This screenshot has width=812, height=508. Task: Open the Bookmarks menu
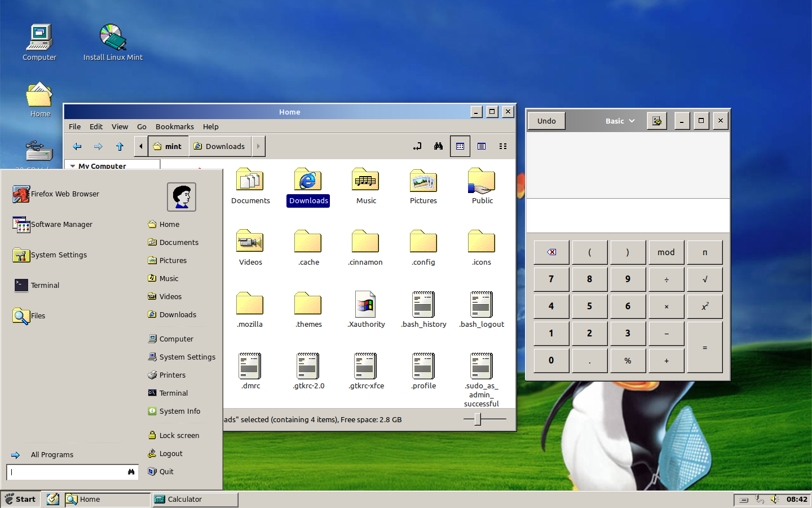[174, 126]
